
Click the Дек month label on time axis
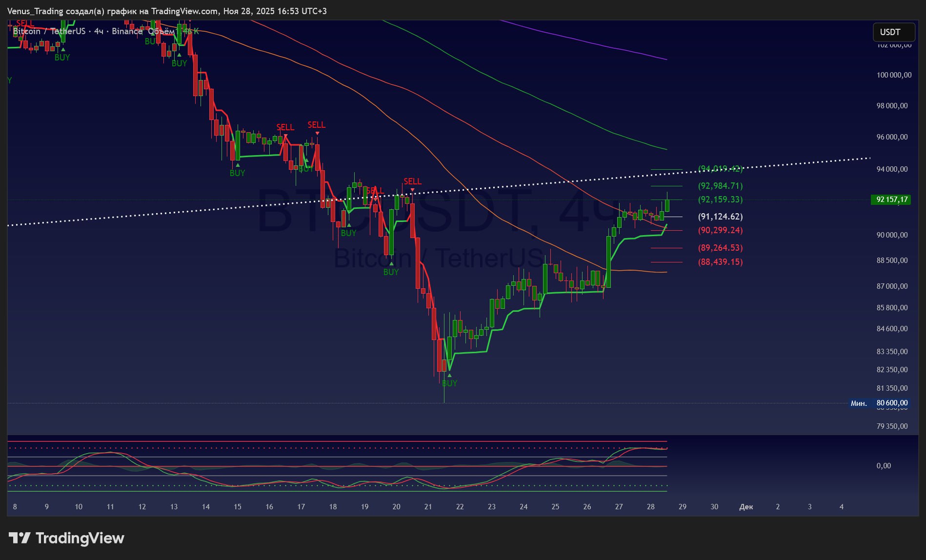(745, 507)
